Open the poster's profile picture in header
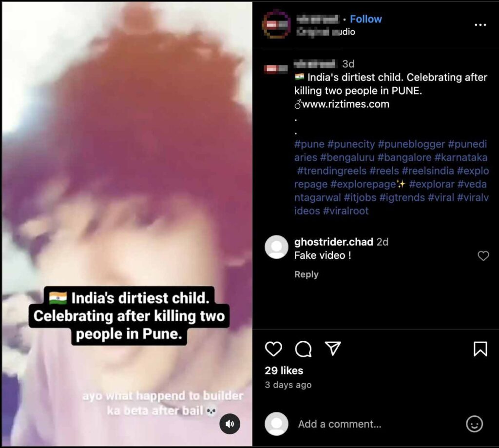 coord(276,24)
